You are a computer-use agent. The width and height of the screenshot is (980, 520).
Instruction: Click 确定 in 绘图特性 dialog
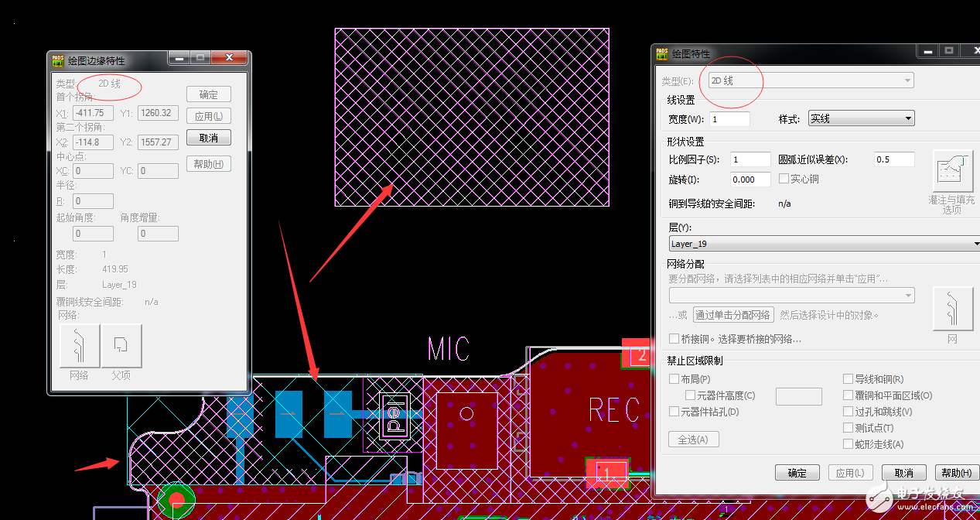coord(797,473)
